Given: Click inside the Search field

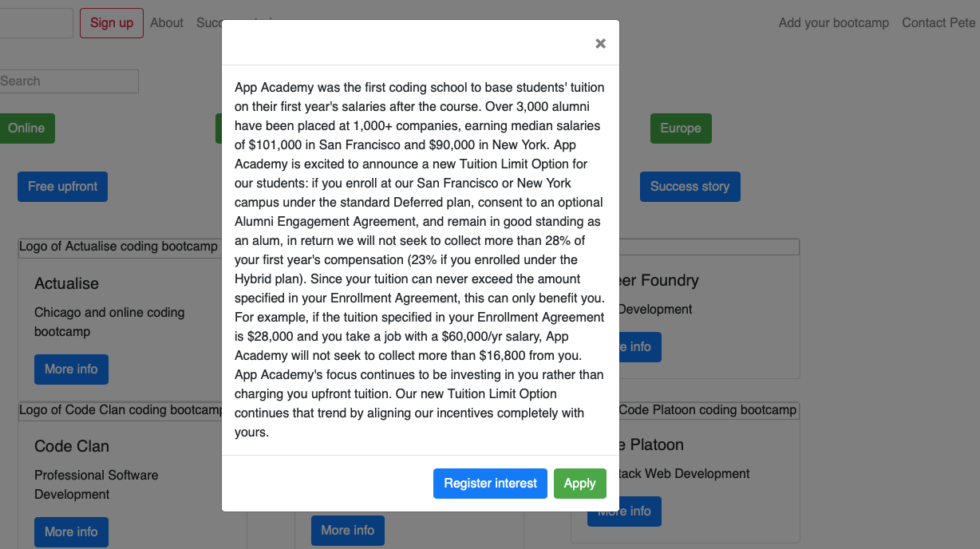Looking at the screenshot, I should tap(69, 81).
